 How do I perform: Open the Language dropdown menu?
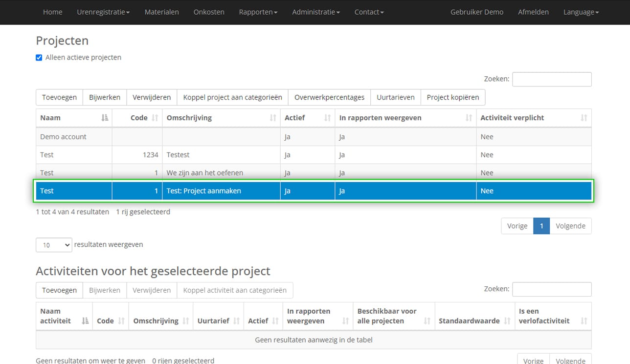(581, 12)
